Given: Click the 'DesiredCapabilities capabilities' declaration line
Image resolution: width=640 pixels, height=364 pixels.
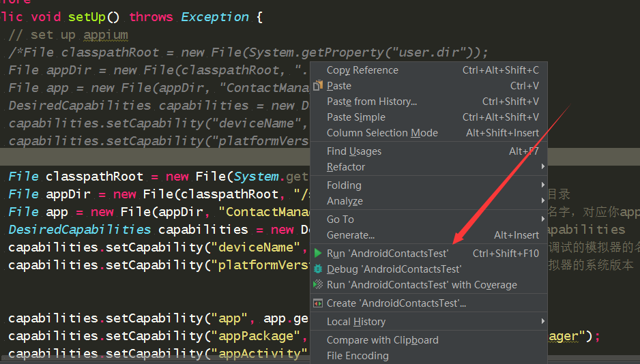Looking at the screenshot, I should [x=158, y=230].
